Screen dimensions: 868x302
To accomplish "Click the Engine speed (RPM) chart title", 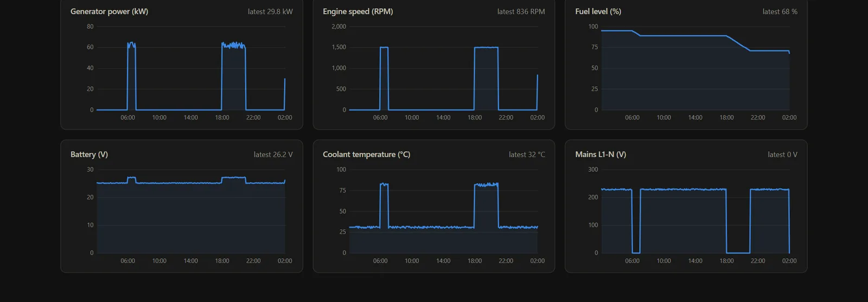I will pos(358,11).
